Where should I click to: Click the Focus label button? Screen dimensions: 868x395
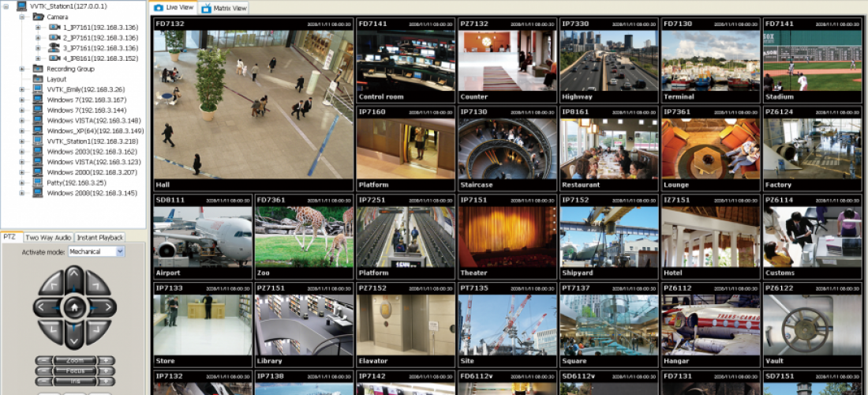[75, 371]
